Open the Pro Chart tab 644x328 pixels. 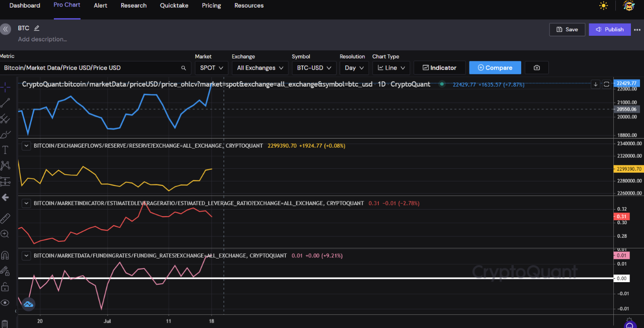click(66, 6)
